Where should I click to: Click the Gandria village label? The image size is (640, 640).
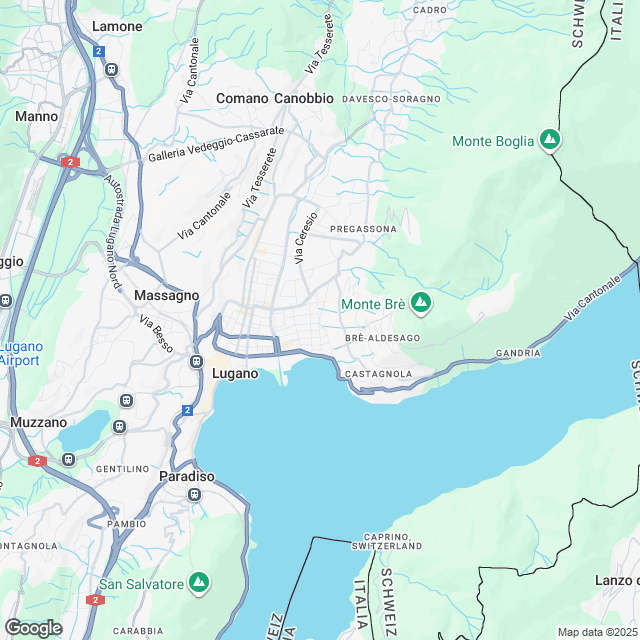point(518,353)
